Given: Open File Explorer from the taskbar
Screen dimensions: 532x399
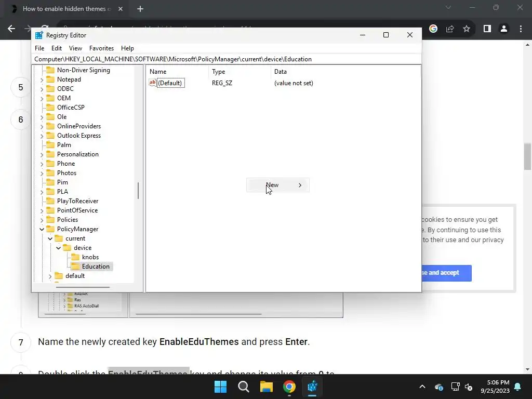Looking at the screenshot, I should tap(267, 387).
